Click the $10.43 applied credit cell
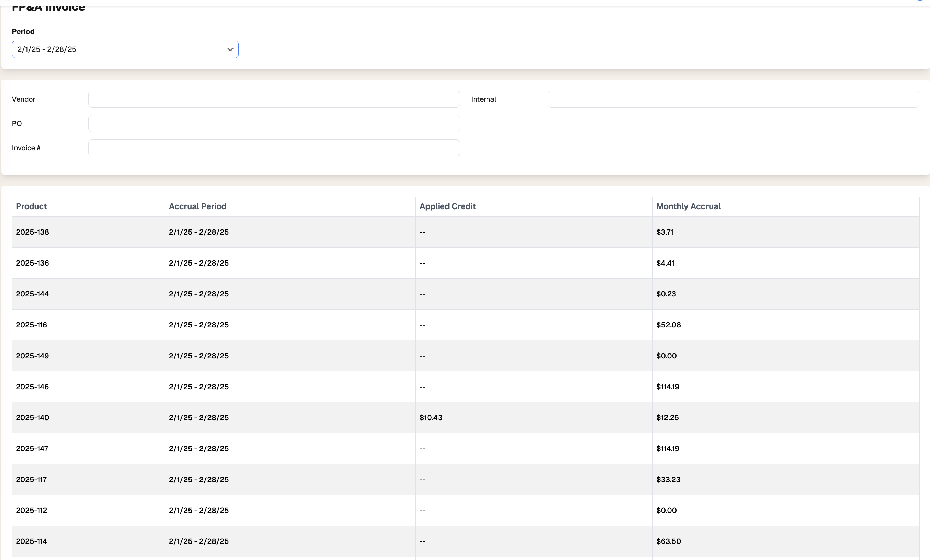The height and width of the screenshot is (560, 930). point(431,417)
